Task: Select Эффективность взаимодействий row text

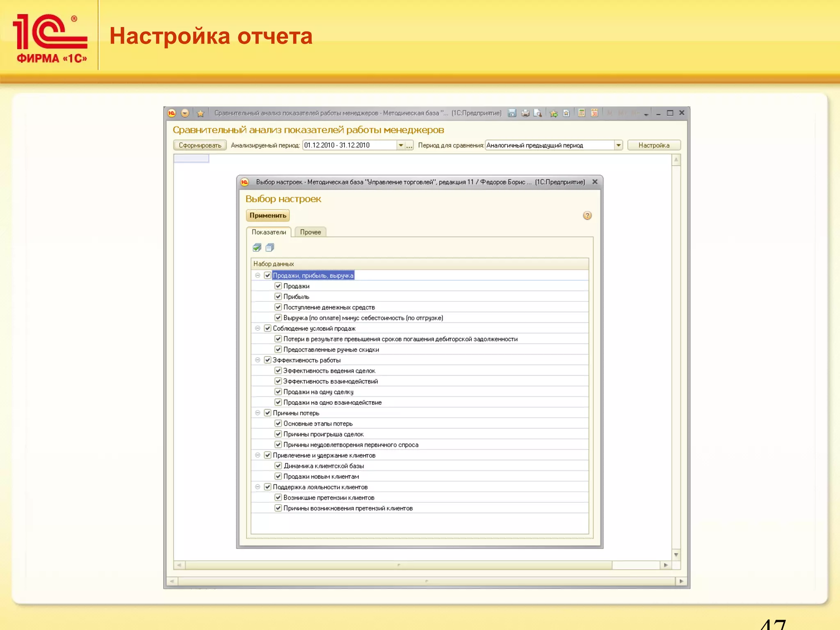Action: [x=331, y=381]
